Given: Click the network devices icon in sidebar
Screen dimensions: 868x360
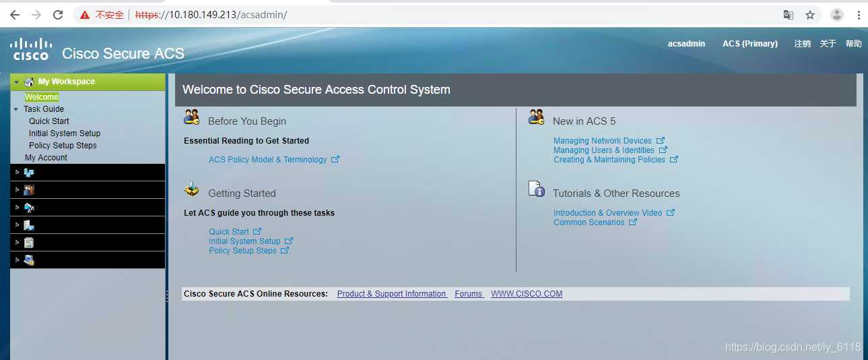Looking at the screenshot, I should 29,173.
